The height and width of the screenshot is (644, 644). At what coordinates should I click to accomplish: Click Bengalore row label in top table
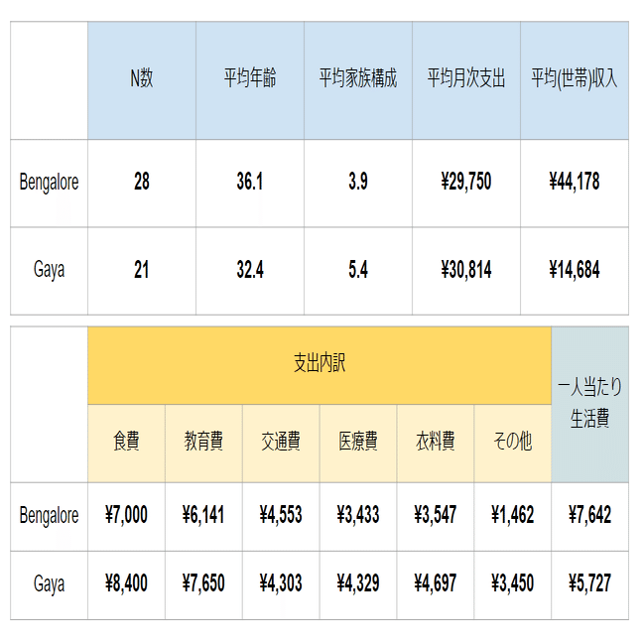tap(49, 183)
